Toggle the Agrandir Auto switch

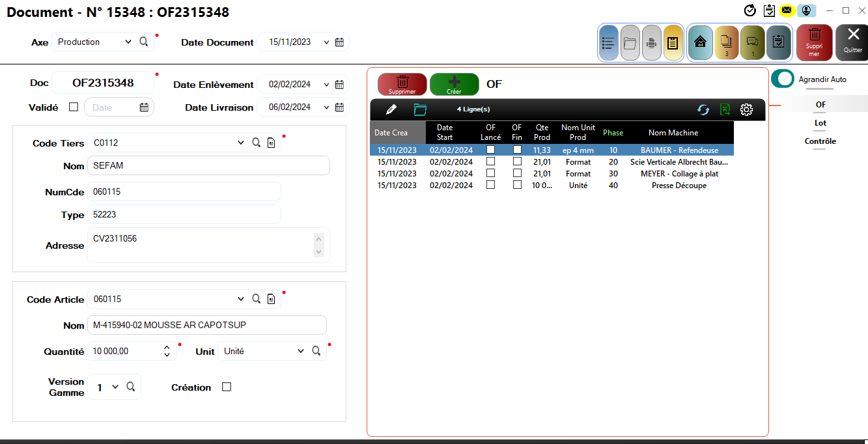[783, 79]
